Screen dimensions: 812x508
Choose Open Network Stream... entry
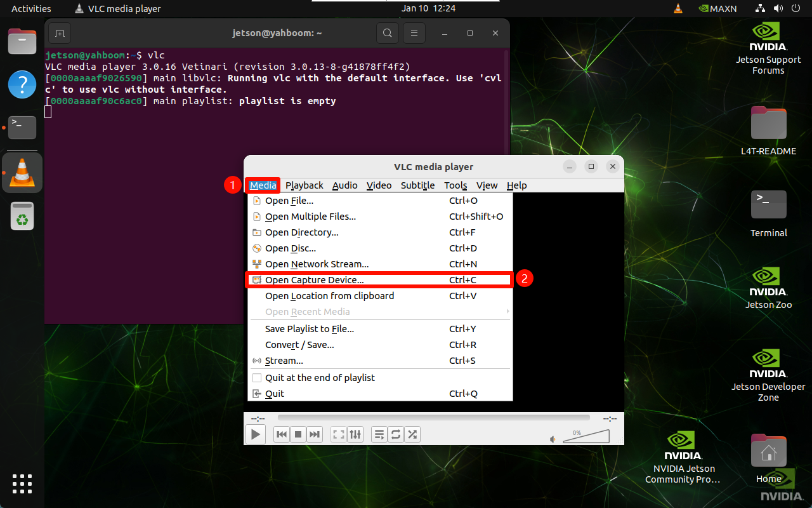point(379,264)
